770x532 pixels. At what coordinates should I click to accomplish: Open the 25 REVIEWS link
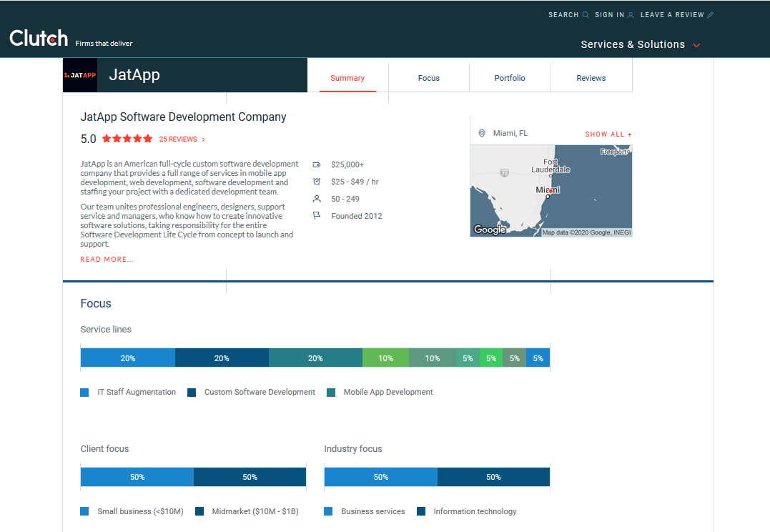click(178, 139)
